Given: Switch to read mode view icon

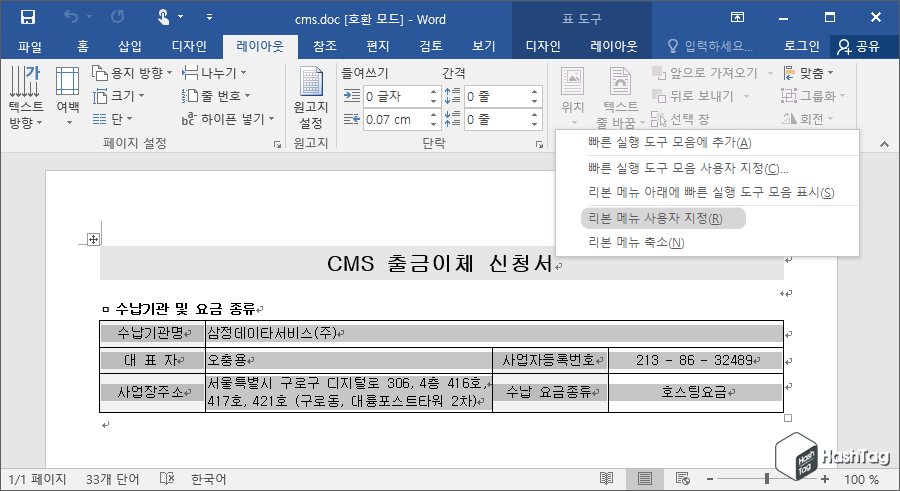Looking at the screenshot, I should pyautogui.click(x=606, y=478).
